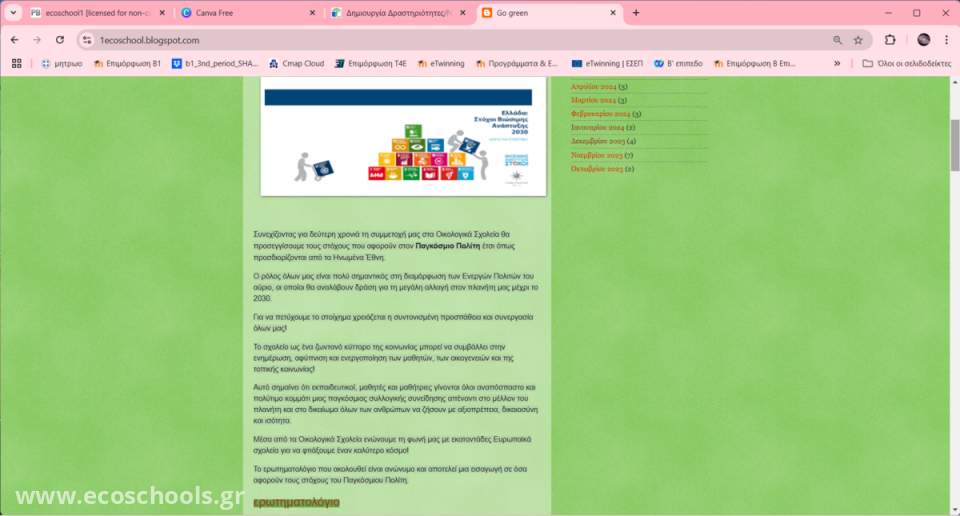Click the browser back arrow
The image size is (960, 516).
tap(14, 40)
